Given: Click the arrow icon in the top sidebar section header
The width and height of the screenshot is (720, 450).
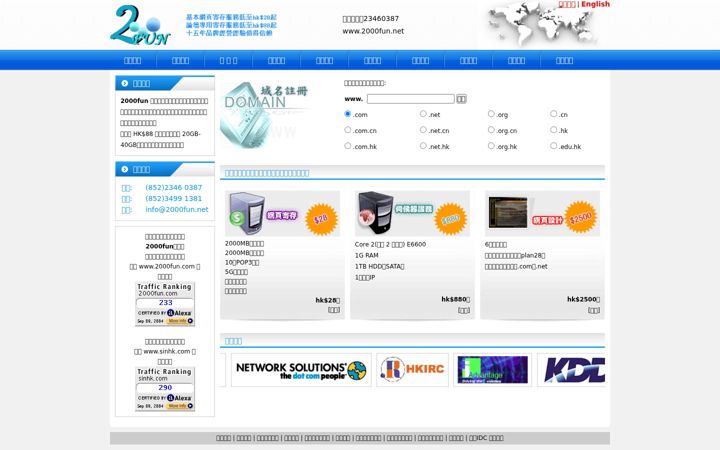Looking at the screenshot, I should (x=124, y=84).
